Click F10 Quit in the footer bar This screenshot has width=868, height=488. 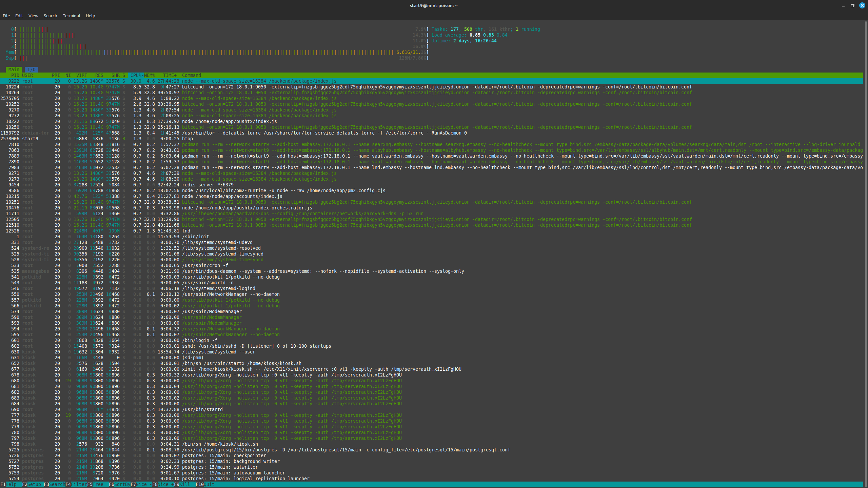(x=208, y=484)
